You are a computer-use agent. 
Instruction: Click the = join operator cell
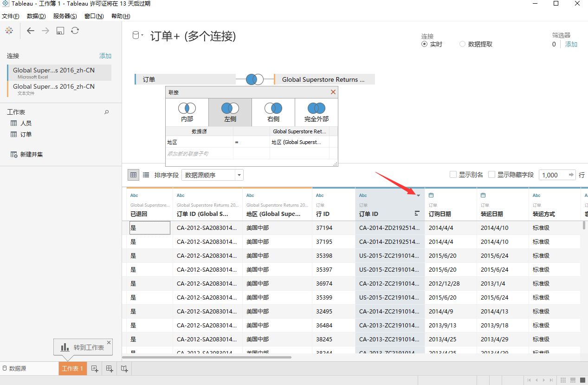(251, 142)
